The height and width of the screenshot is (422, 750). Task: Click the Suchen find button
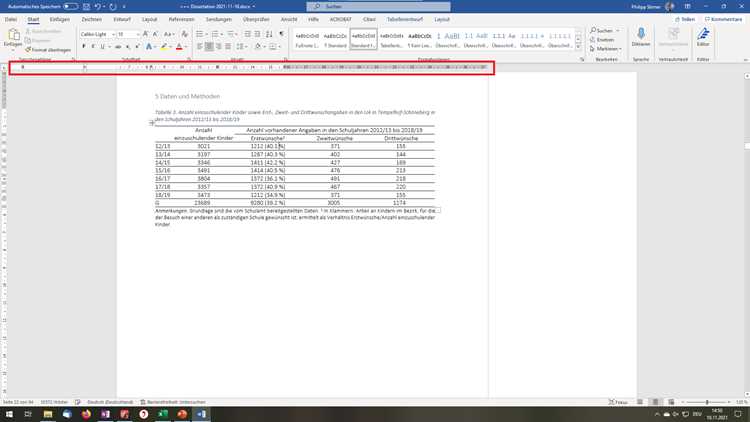[602, 31]
